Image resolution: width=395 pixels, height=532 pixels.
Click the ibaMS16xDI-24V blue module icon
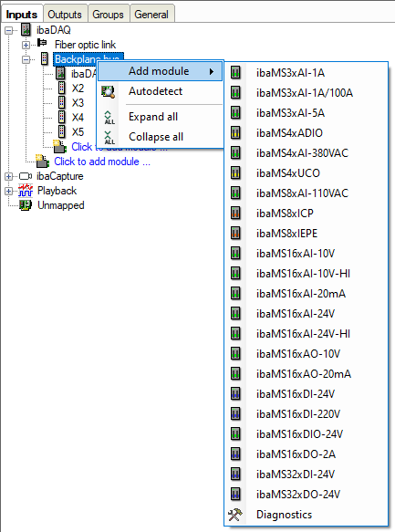tap(235, 393)
